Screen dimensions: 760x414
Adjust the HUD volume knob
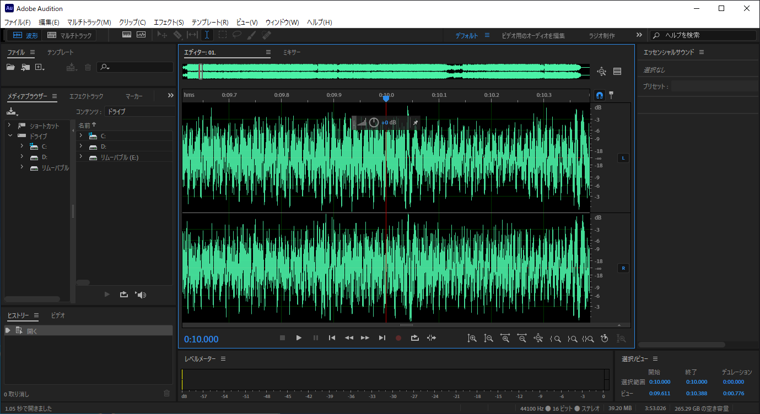click(x=374, y=123)
